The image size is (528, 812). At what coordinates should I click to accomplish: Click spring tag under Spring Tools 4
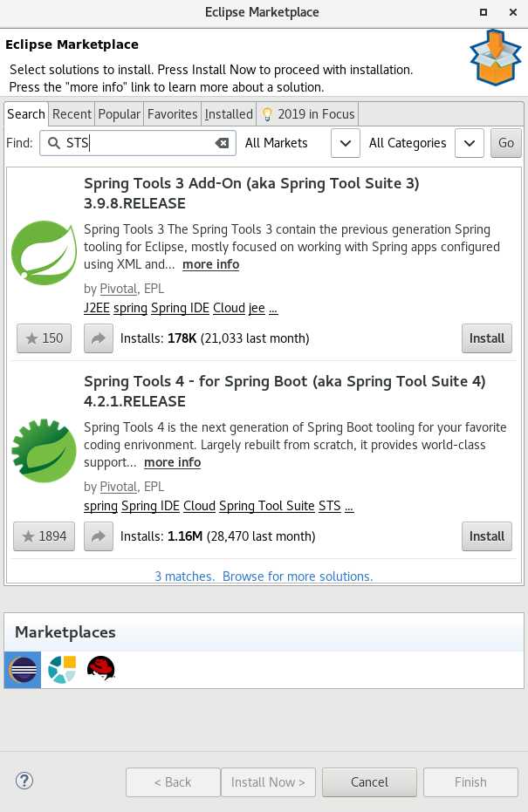[100, 506]
